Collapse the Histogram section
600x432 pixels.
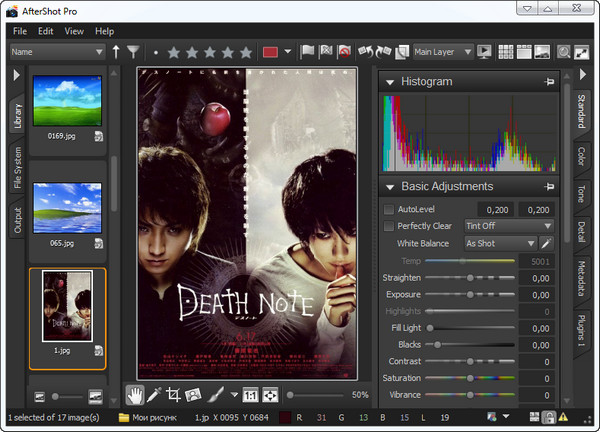click(x=390, y=82)
